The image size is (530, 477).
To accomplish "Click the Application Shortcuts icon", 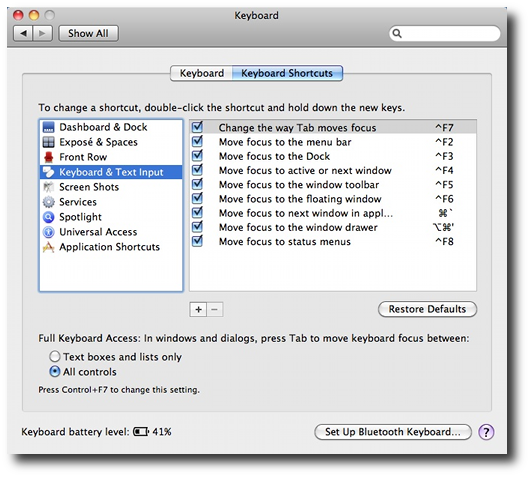I will (x=48, y=247).
